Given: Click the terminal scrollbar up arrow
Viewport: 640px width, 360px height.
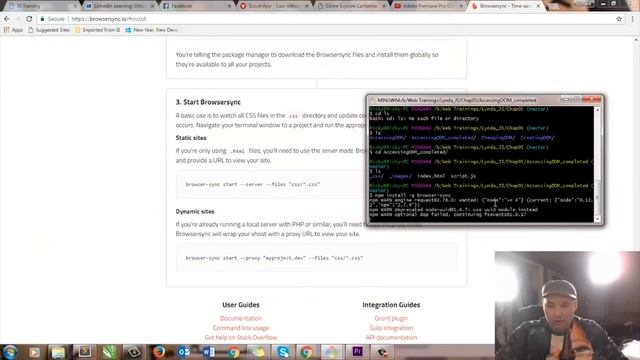Looking at the screenshot, I should tap(598, 110).
